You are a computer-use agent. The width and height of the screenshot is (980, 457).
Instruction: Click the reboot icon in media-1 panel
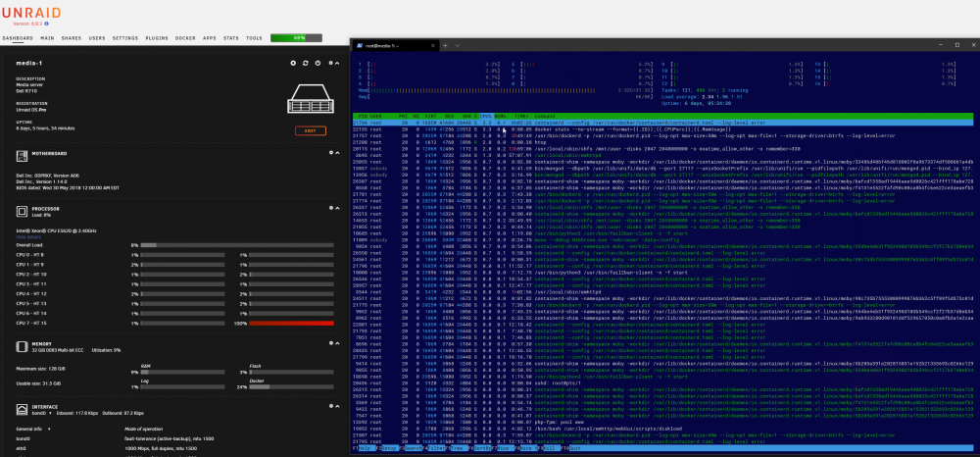click(306, 63)
